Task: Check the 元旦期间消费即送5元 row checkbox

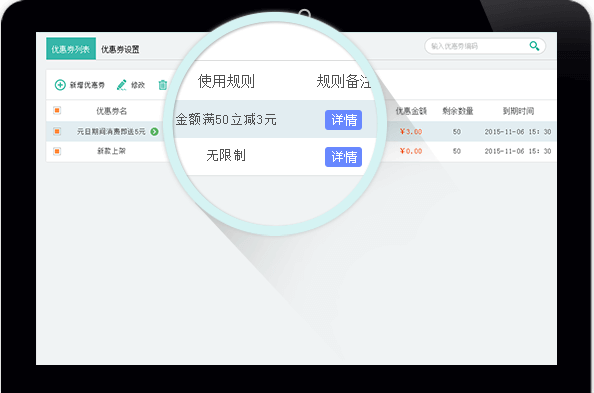Action: pyautogui.click(x=57, y=132)
